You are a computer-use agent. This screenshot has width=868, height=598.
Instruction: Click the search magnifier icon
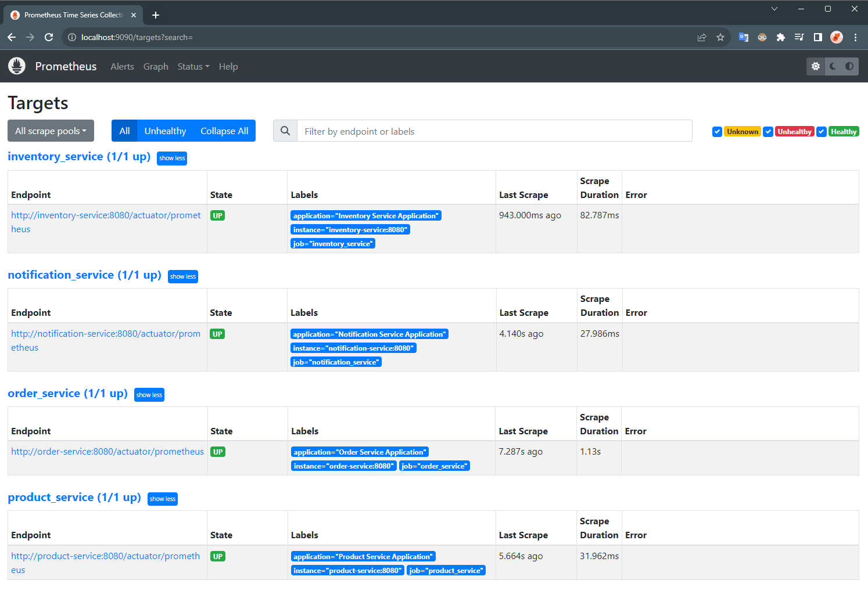pyautogui.click(x=285, y=131)
